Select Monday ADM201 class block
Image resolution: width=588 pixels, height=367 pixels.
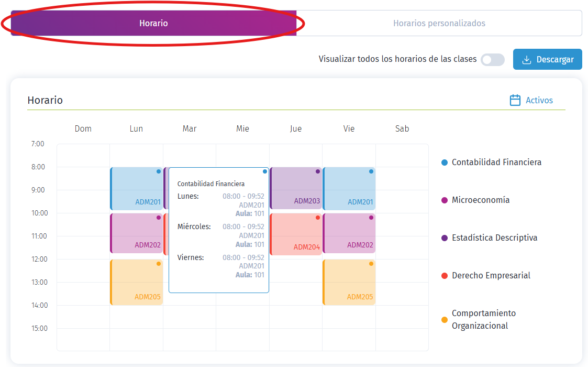pyautogui.click(x=137, y=189)
